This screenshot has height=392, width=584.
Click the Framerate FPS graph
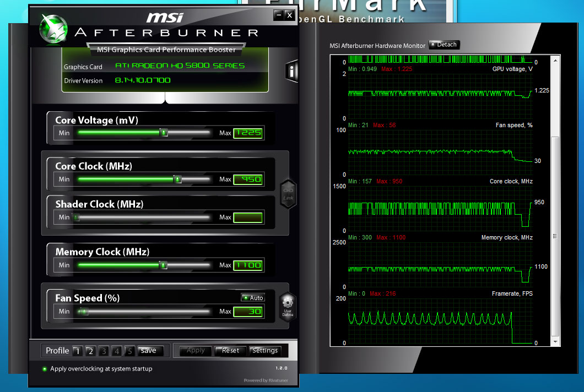click(x=440, y=321)
